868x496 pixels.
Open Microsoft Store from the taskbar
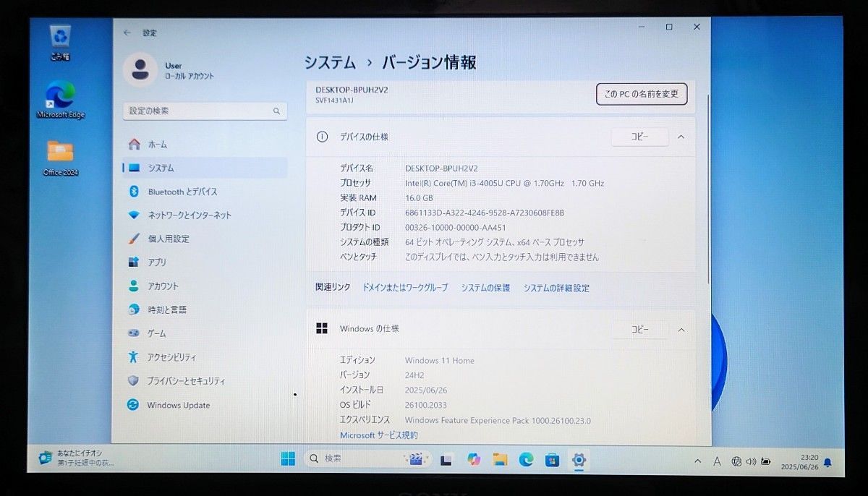click(x=552, y=459)
